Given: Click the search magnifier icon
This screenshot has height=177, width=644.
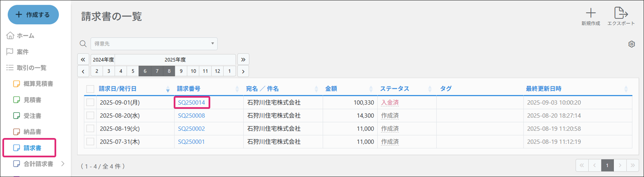Looking at the screenshot, I should 83,44.
